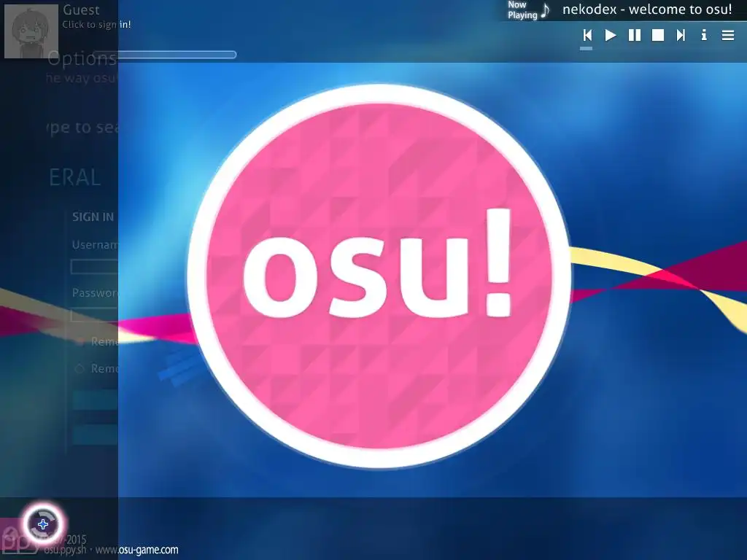
Task: Skip to next track
Action: click(681, 35)
